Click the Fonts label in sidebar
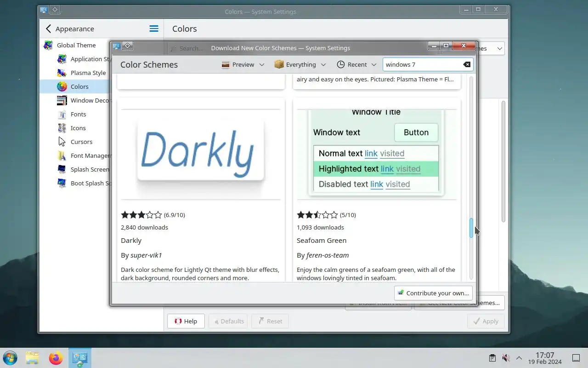The width and height of the screenshot is (588, 368). (x=78, y=114)
